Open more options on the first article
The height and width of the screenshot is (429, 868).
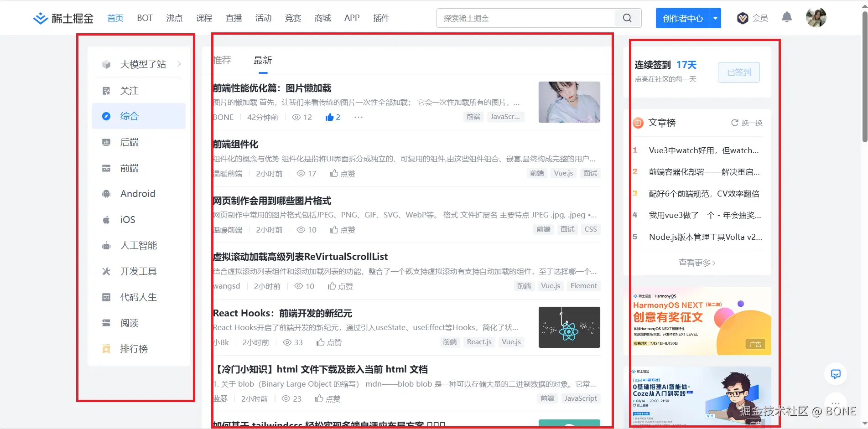pyautogui.click(x=358, y=117)
